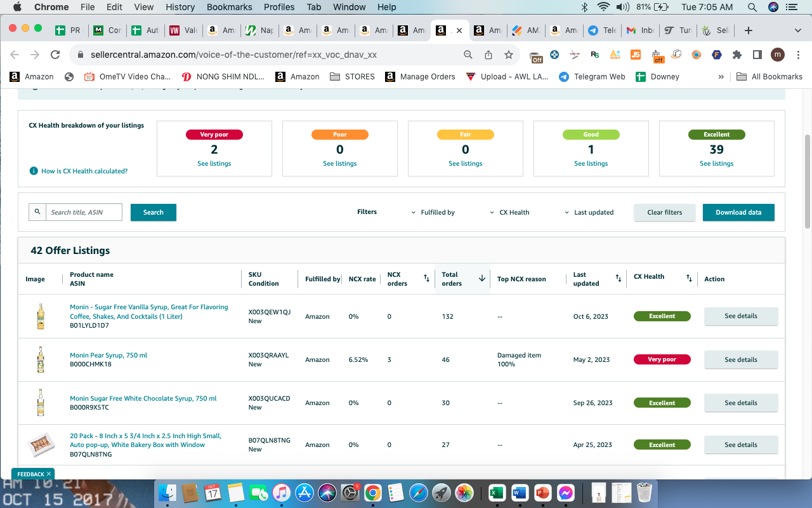Open Manage Orders bookmark
Screen dimensions: 812x508
coord(421,77)
